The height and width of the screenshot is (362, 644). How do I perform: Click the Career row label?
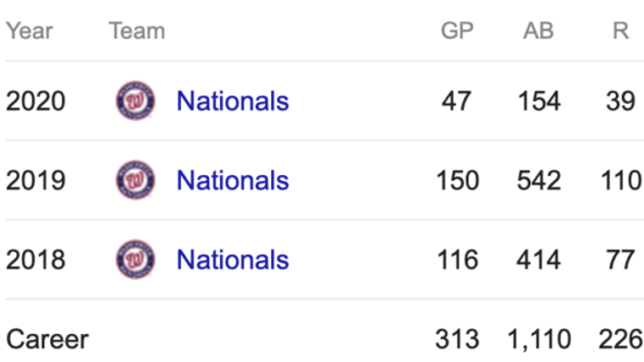click(x=47, y=340)
